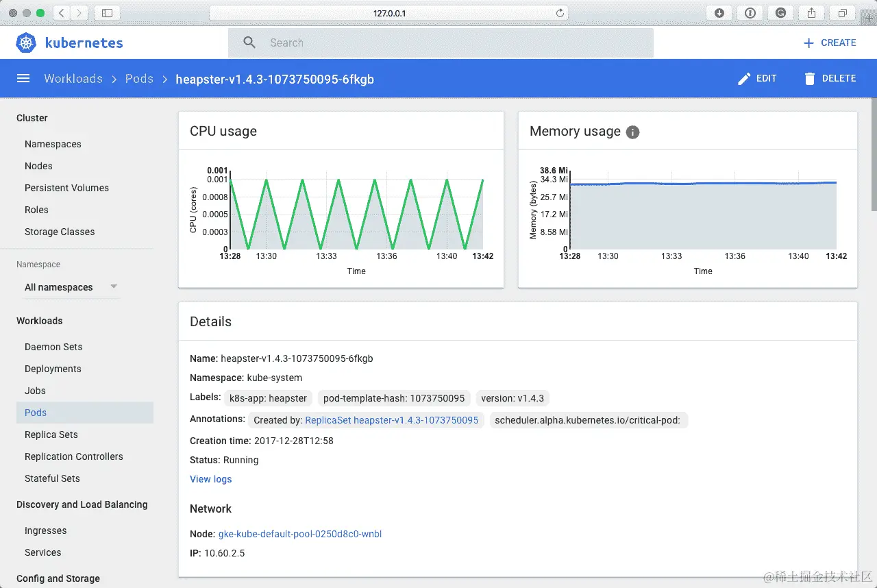
Task: Click the Cluster section heading
Action: [x=32, y=118]
